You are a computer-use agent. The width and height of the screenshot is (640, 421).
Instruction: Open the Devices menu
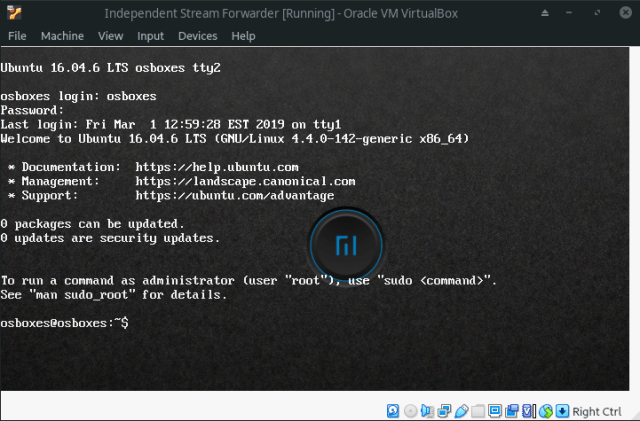tap(198, 36)
